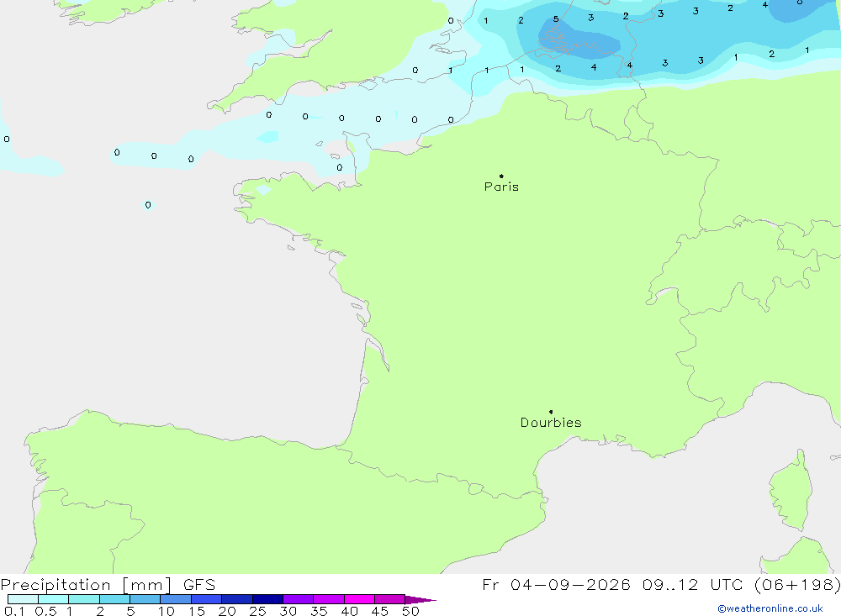Click the legend scale label 50

coord(410,611)
